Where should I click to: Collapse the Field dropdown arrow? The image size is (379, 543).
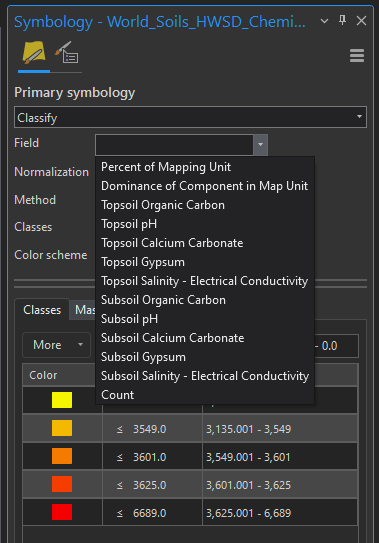(261, 144)
